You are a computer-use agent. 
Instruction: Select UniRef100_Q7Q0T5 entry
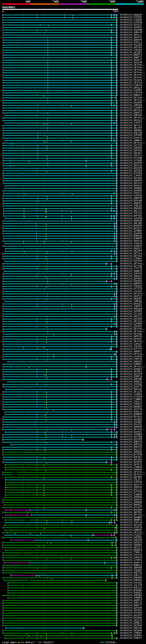pos(131,387)
